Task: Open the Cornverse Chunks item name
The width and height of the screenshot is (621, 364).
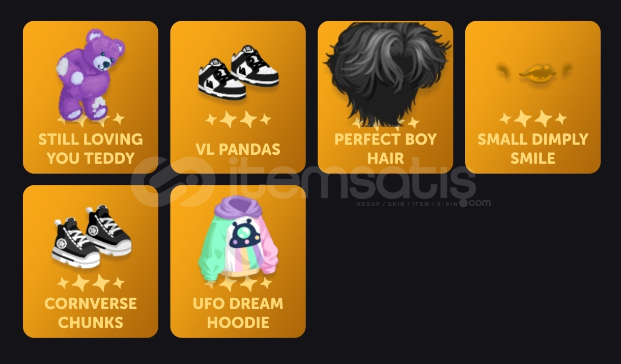Action: 91,313
